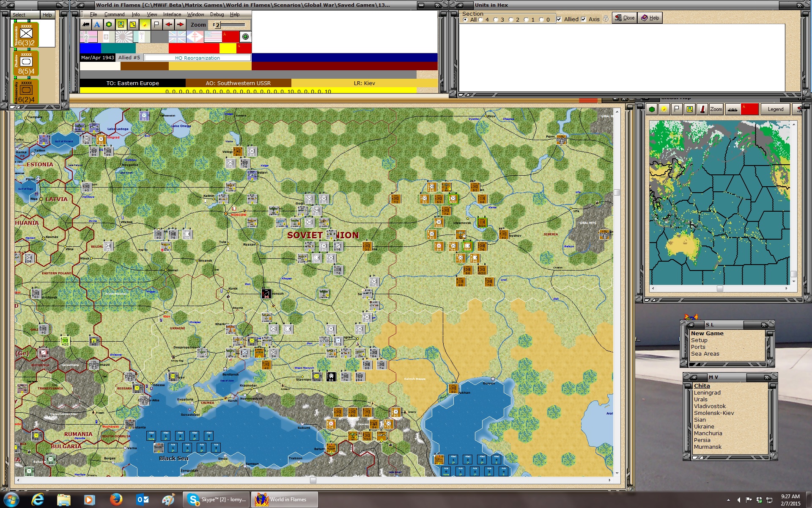Screen dimensions: 812x508
Task: Click Help button in Units in Hex
Action: [x=650, y=18]
